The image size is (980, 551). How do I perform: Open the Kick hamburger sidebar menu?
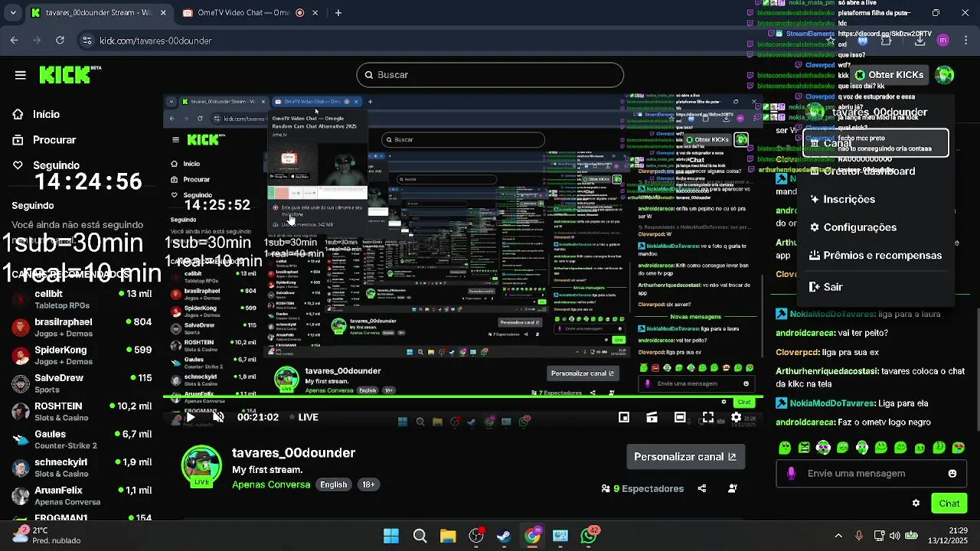[21, 75]
